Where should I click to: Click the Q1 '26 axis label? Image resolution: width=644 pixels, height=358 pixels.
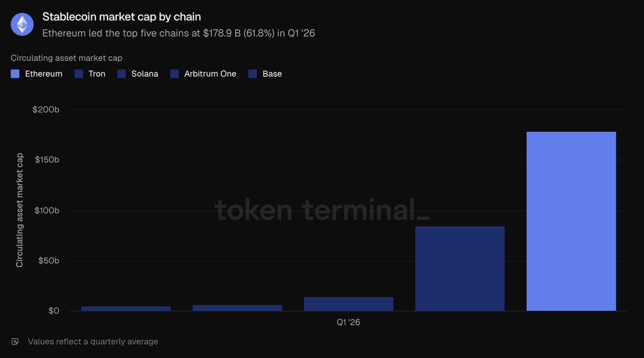pyautogui.click(x=348, y=322)
